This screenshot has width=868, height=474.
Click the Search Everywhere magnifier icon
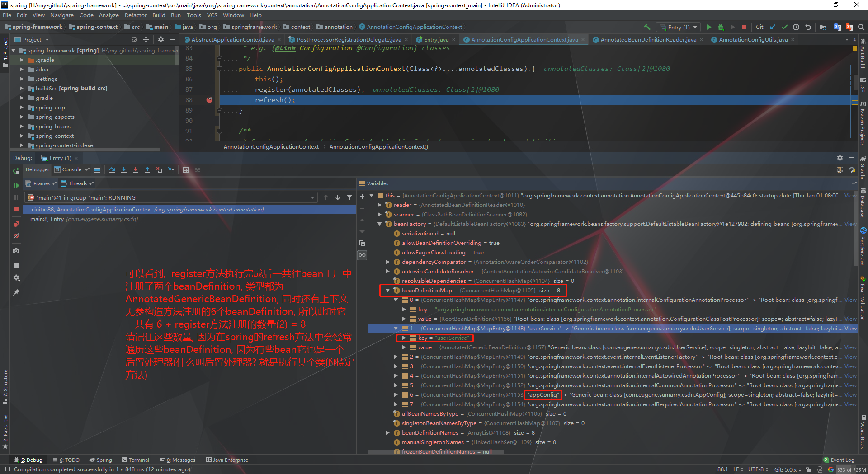[861, 27]
